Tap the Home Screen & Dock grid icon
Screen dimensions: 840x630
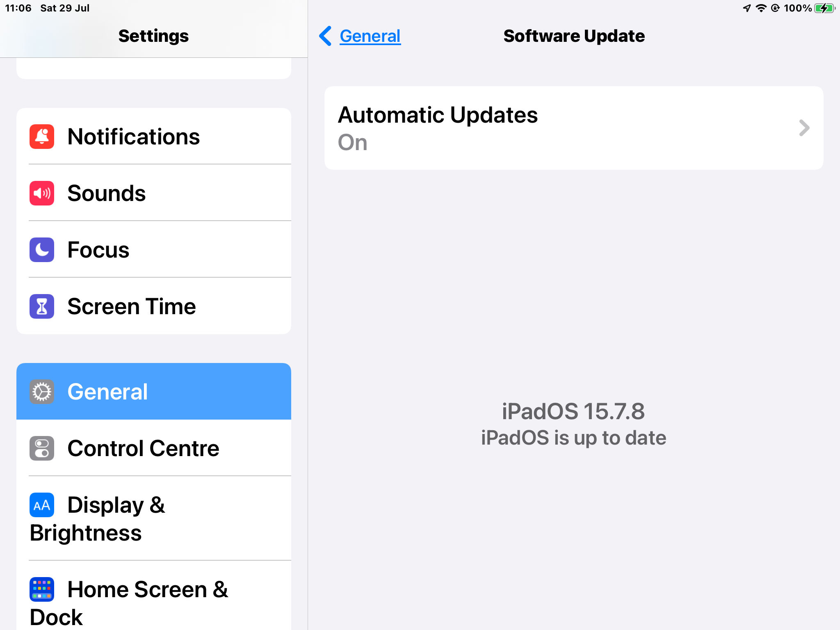(42, 589)
